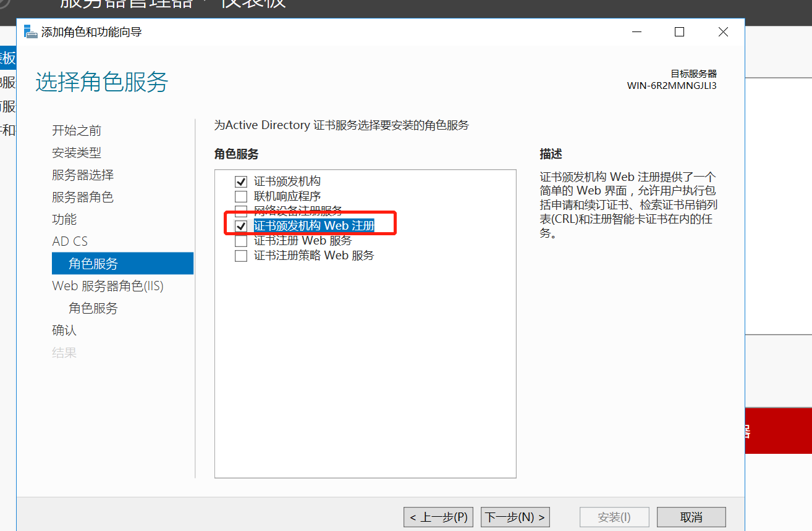Image resolution: width=812 pixels, height=531 pixels.
Task: Select the 证书注册策略 Web 服务 label
Action: click(314, 255)
